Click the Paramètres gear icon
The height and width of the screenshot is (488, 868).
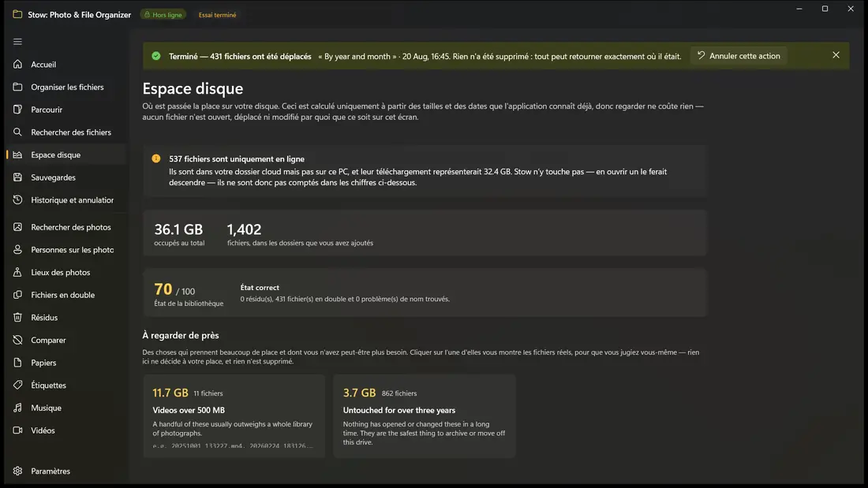coord(17,471)
